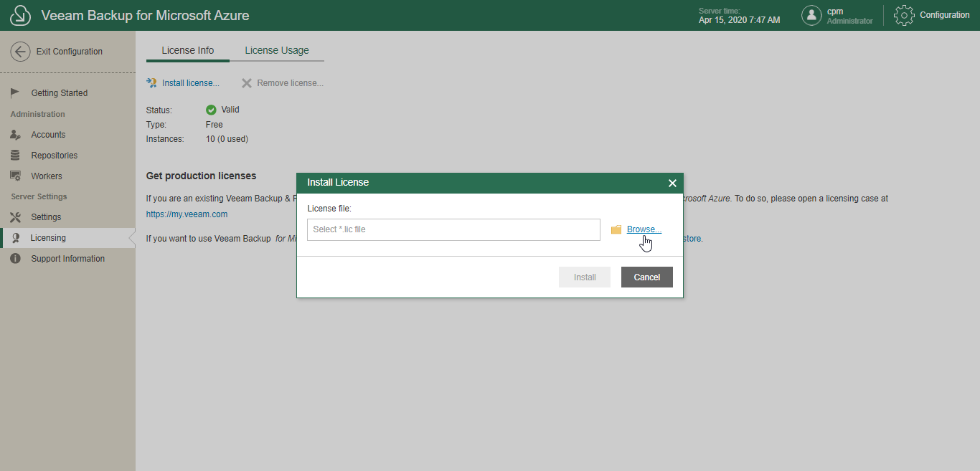Image resolution: width=980 pixels, height=471 pixels.
Task: Click the Support Information info icon
Action: point(15,259)
